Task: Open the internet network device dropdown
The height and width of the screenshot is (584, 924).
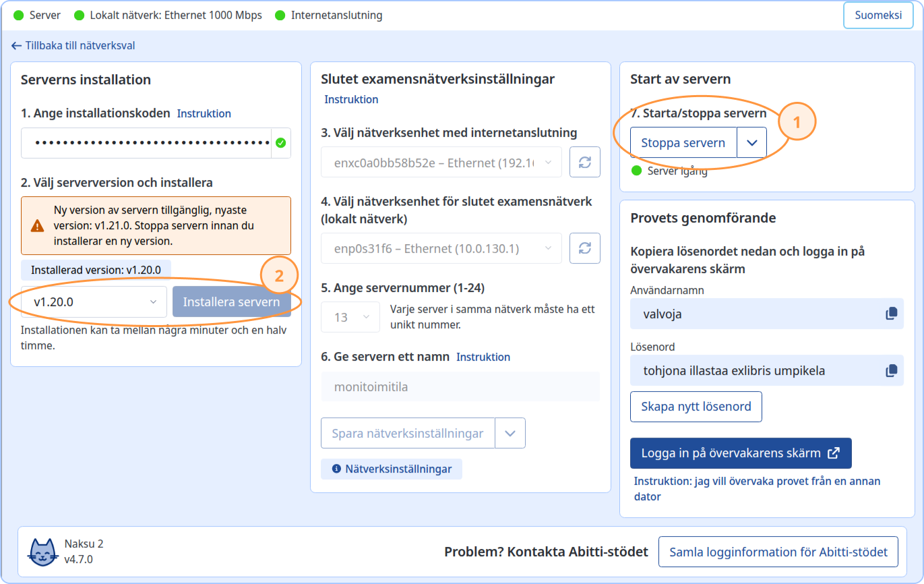Action: (x=441, y=163)
